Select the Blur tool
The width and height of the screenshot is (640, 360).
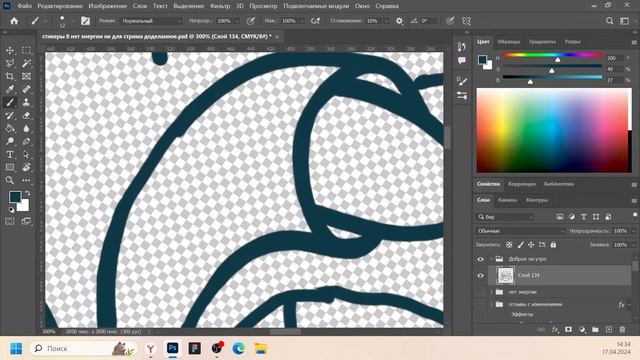(x=26, y=129)
